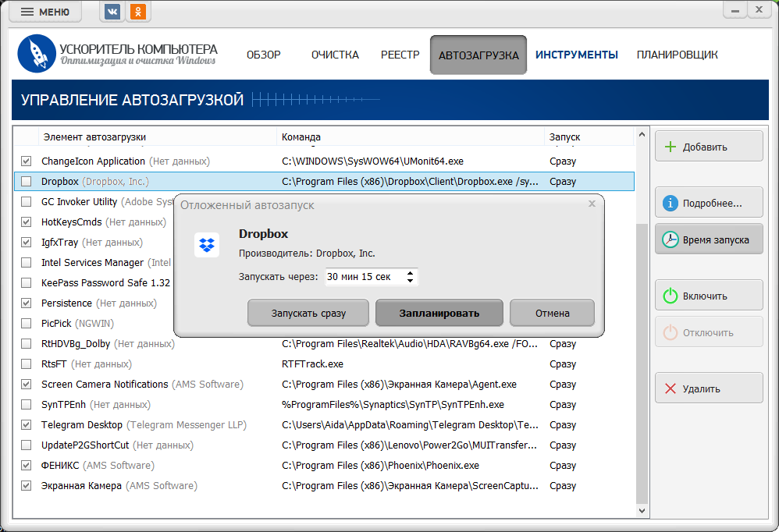Open ПЛАНИРОВЩИК tab
The image size is (779, 532).
click(678, 55)
